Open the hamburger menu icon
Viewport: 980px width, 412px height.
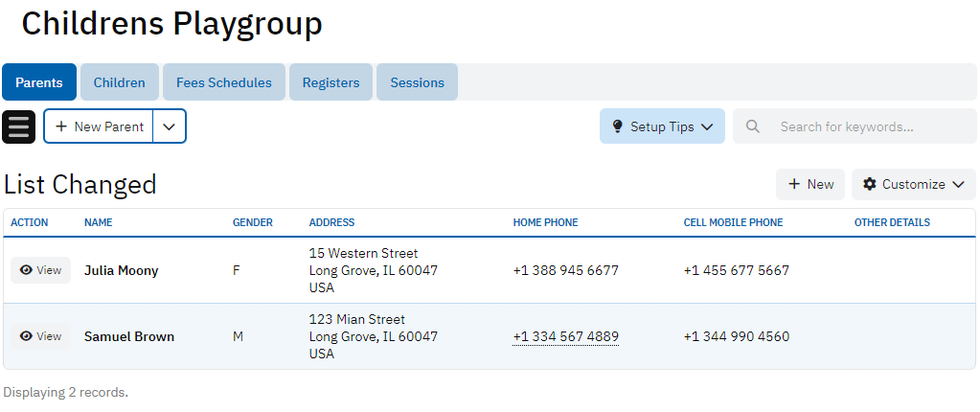(x=19, y=126)
